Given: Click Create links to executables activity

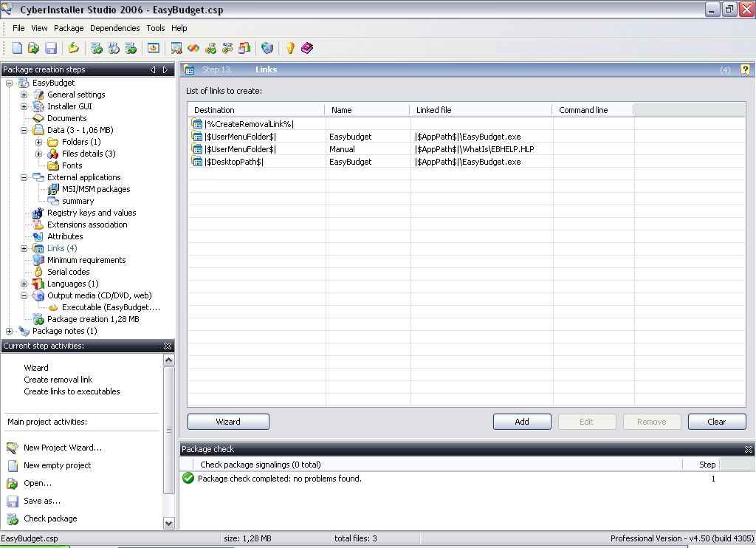Looking at the screenshot, I should click(x=72, y=391).
